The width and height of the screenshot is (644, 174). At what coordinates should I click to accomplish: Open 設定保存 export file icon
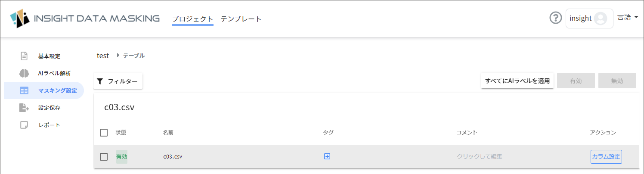pos(24,108)
